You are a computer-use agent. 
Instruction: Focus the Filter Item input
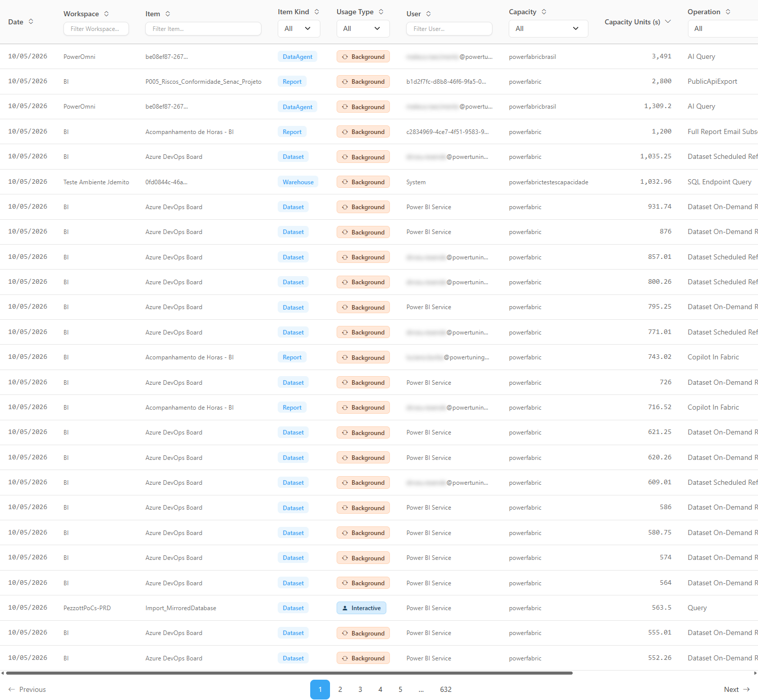[x=203, y=29]
